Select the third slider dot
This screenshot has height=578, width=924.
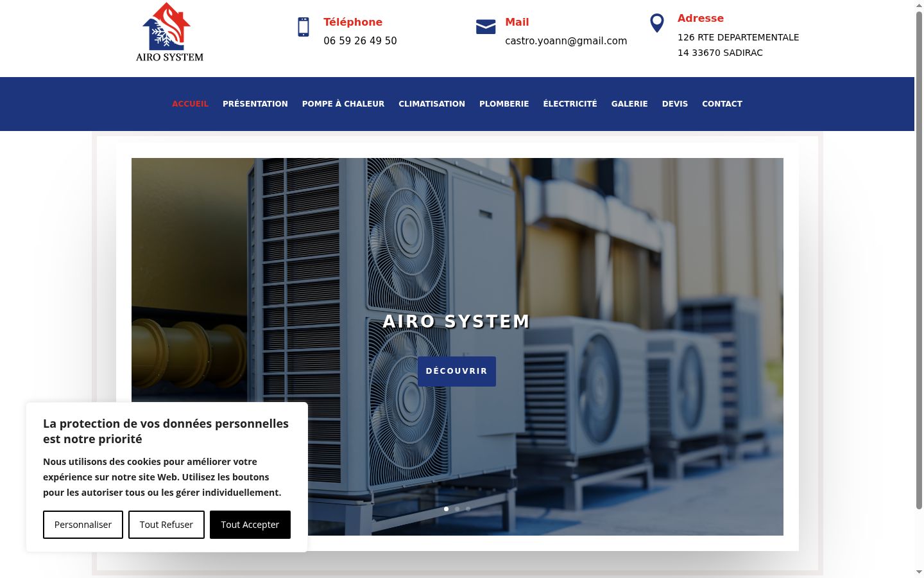[x=468, y=509]
